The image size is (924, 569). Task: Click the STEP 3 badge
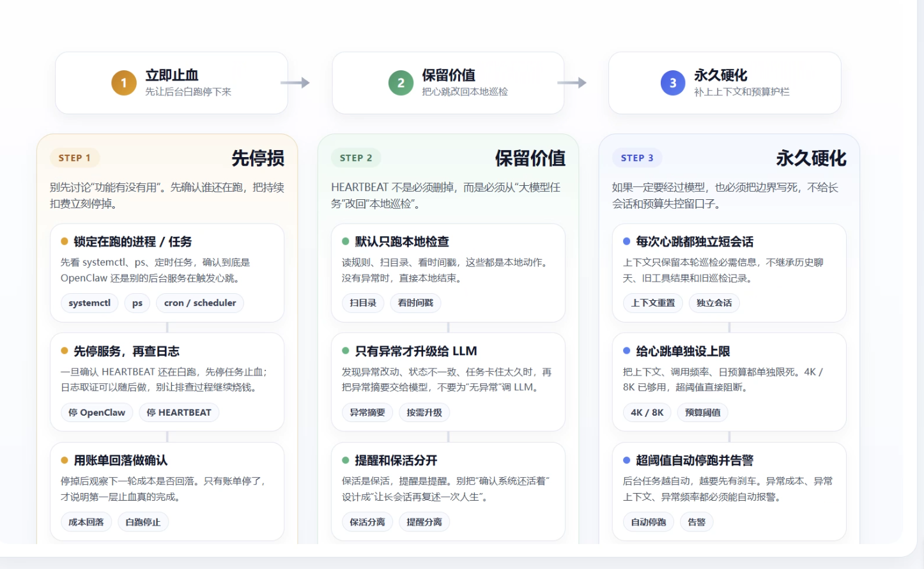tap(637, 158)
